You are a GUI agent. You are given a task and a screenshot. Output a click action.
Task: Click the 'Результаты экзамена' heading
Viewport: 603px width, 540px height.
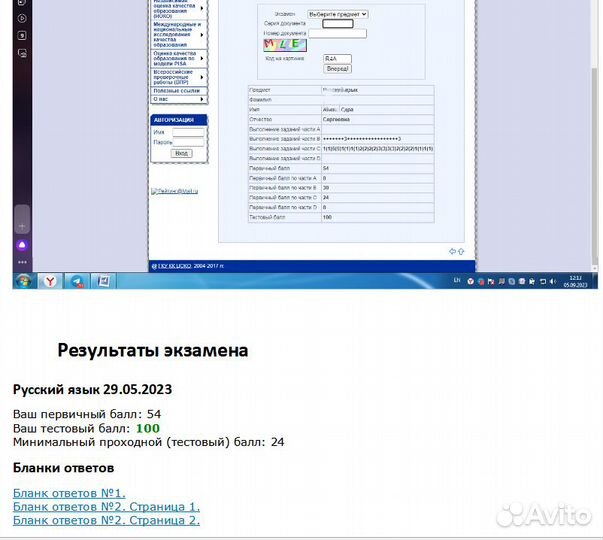click(153, 350)
